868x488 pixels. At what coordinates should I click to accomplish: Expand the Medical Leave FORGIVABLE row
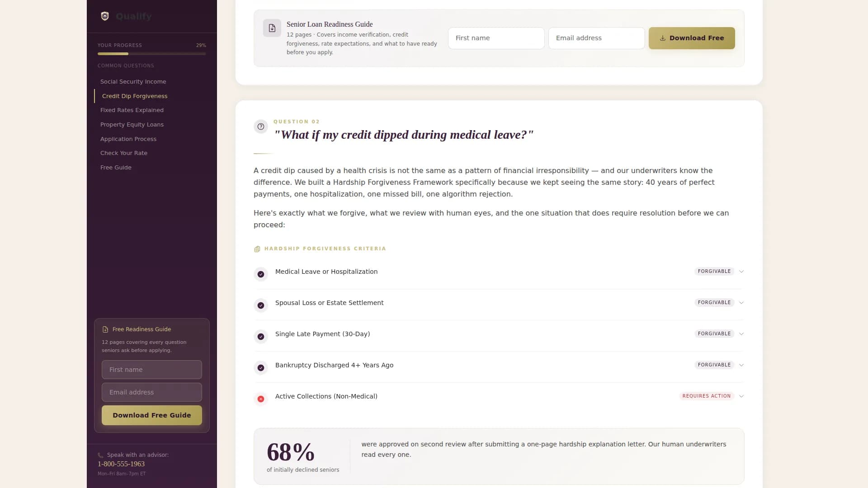(x=741, y=271)
